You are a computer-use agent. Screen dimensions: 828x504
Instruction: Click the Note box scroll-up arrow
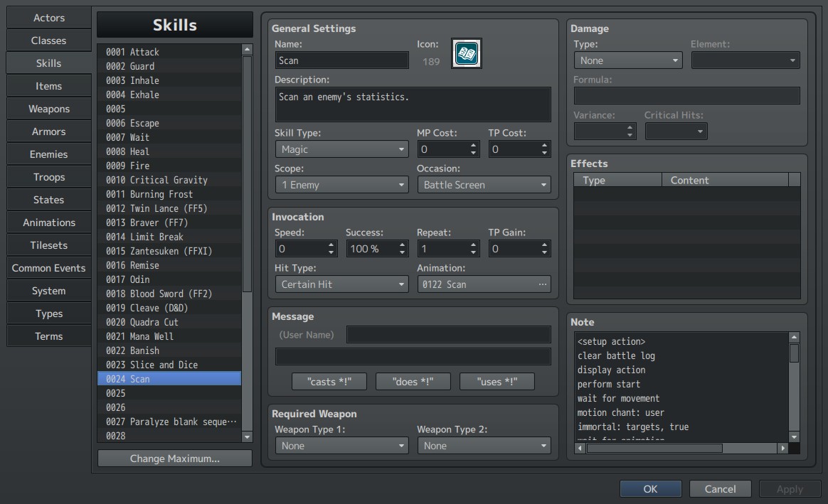[x=794, y=337]
